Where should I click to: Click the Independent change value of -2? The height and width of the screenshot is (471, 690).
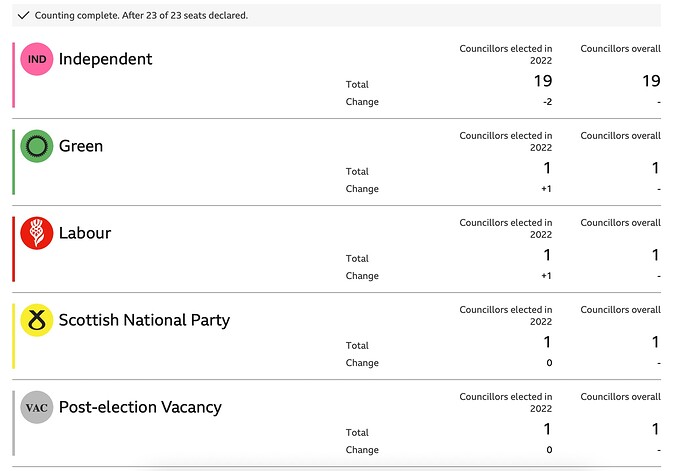coord(545,102)
